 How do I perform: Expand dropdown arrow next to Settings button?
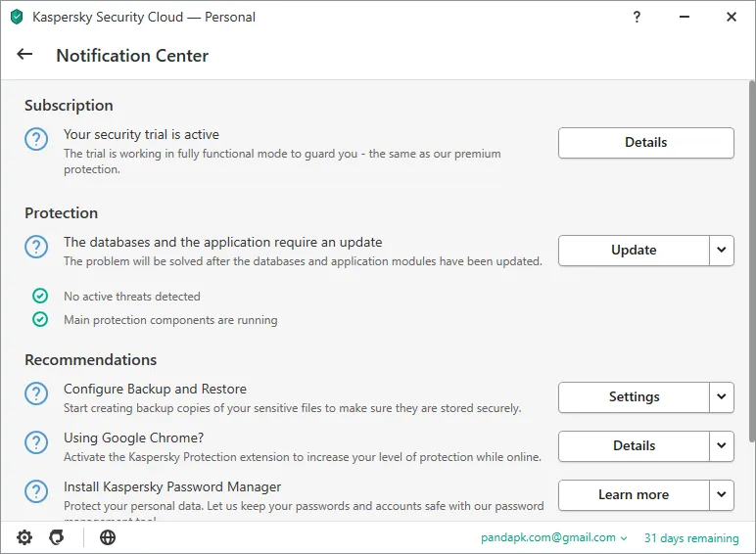coord(722,397)
